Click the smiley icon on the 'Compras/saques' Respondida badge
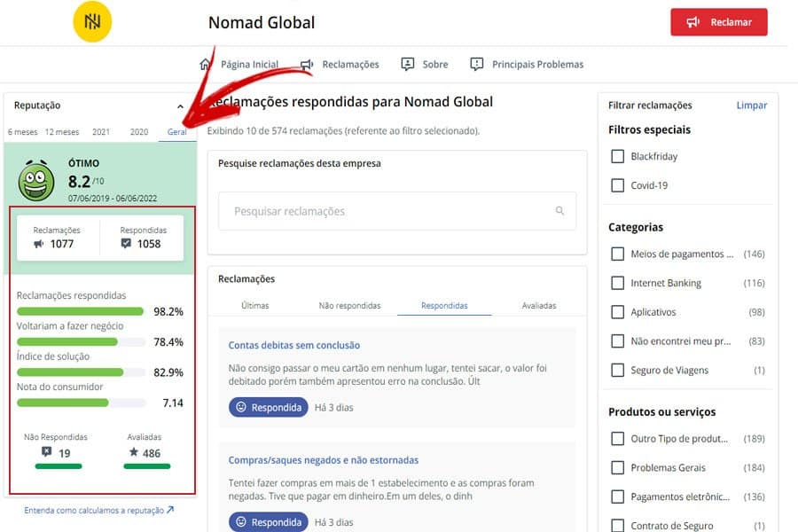798x532 pixels. [x=241, y=522]
